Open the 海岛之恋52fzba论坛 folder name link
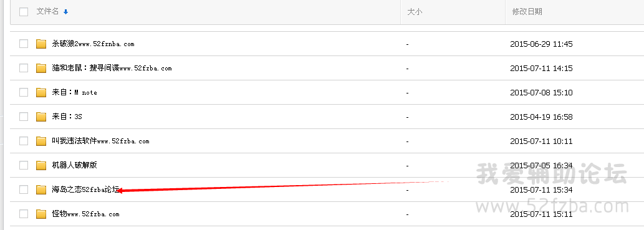This screenshot has width=644, height=230. pos(86,189)
